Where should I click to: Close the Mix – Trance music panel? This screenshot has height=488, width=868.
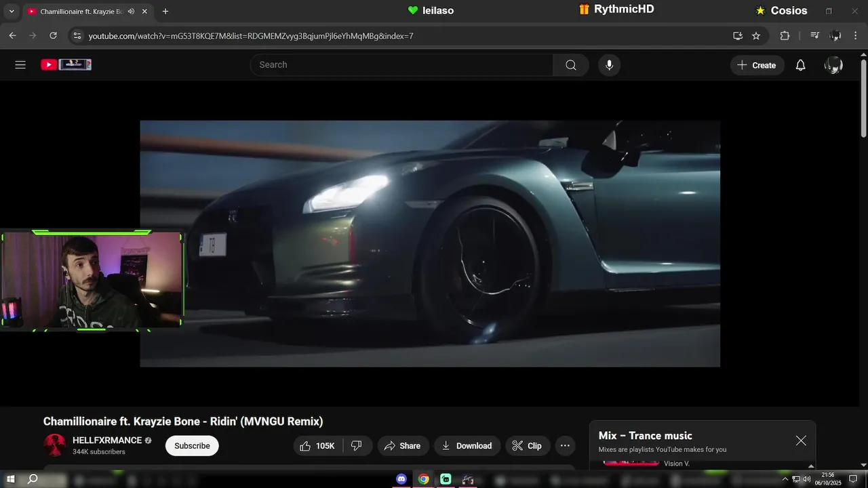coord(801,441)
